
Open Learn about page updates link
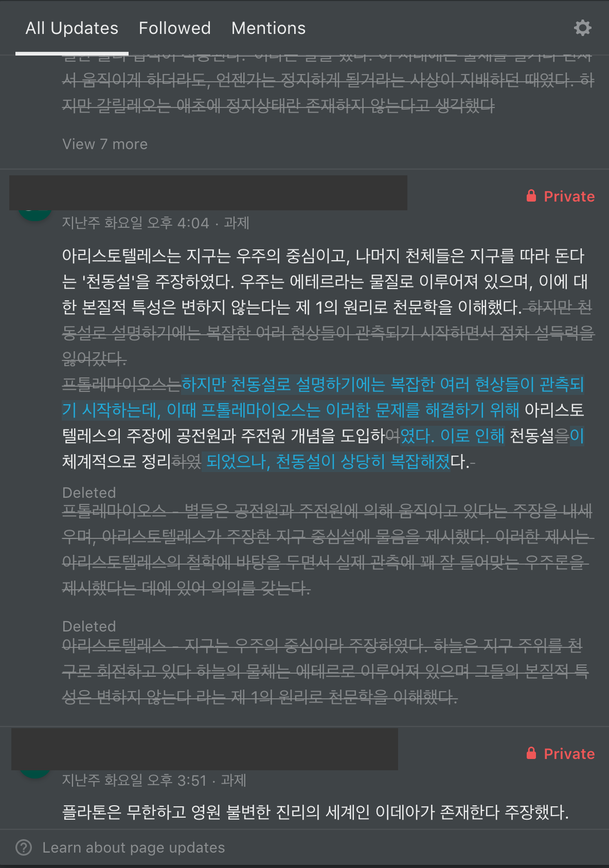[134, 847]
